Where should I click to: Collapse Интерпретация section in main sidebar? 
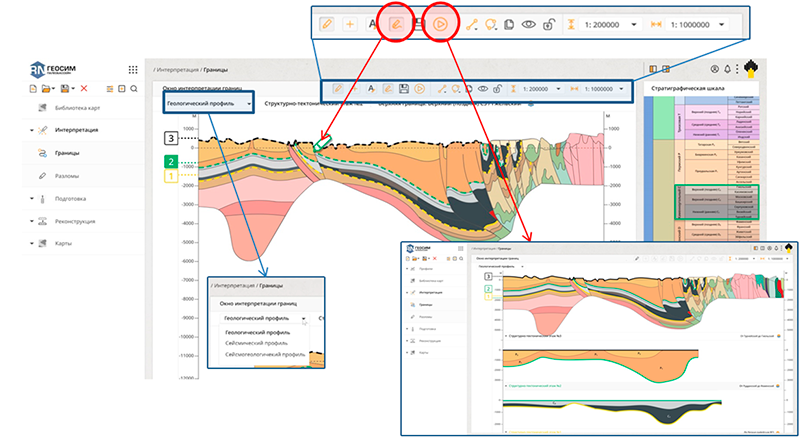(32, 131)
